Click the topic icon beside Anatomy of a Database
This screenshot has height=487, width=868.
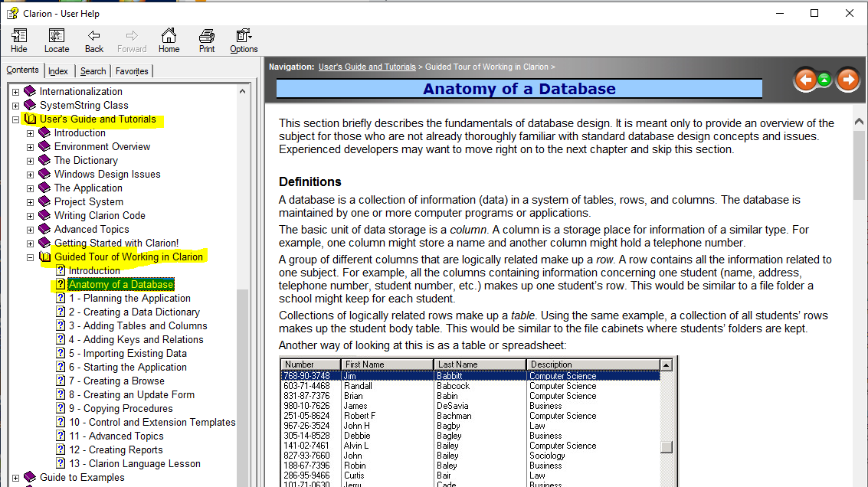(61, 284)
